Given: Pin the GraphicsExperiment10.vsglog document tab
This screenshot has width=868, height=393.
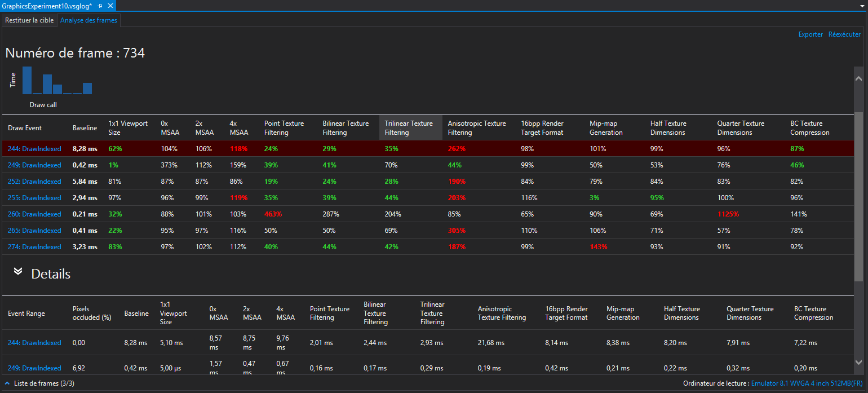Looking at the screenshot, I should [100, 6].
